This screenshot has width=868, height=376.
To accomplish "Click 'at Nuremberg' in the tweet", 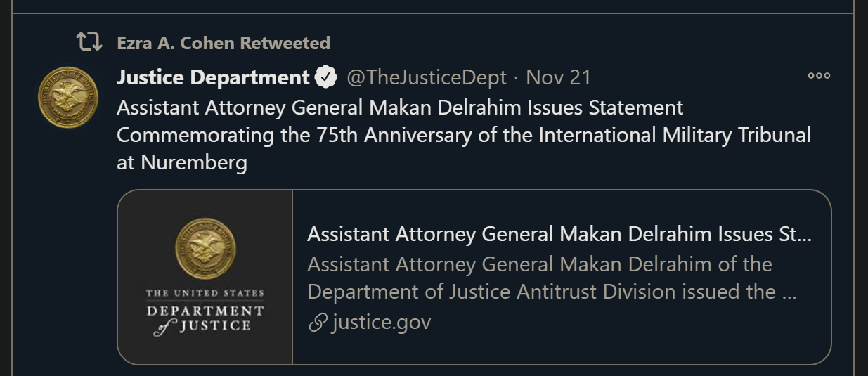I will tap(182, 163).
